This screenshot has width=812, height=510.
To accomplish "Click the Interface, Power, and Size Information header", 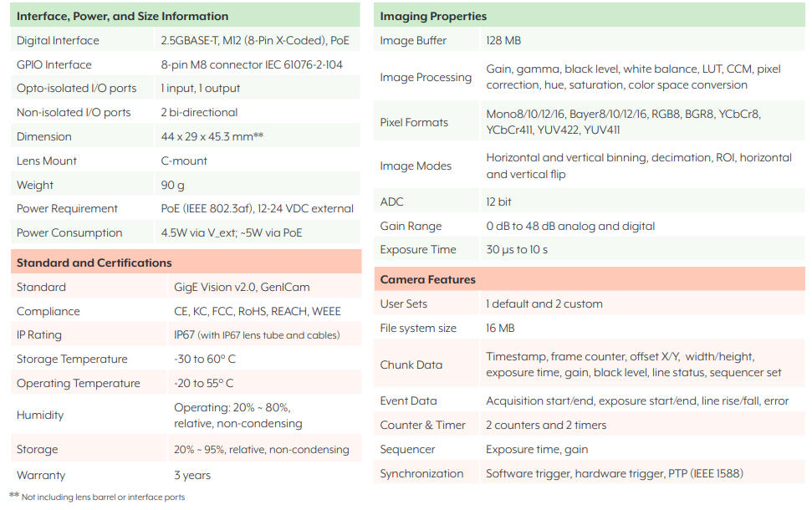I will tap(122, 16).
